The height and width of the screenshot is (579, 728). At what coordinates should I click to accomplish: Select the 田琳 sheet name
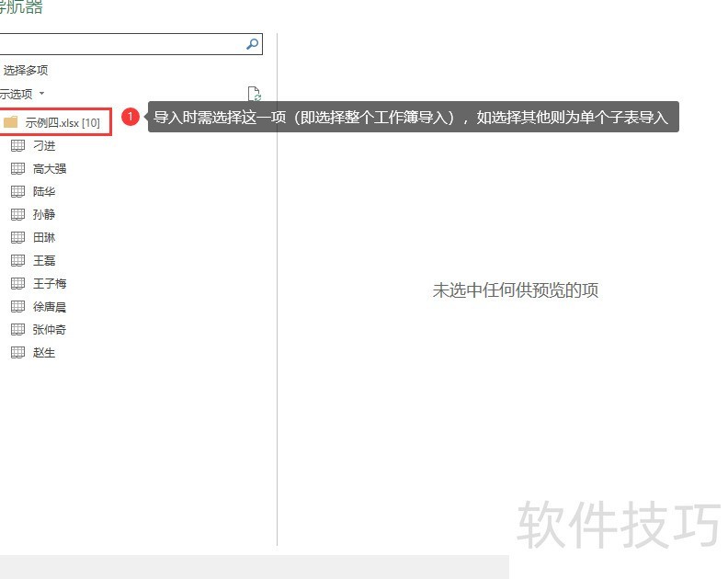pyautogui.click(x=44, y=237)
